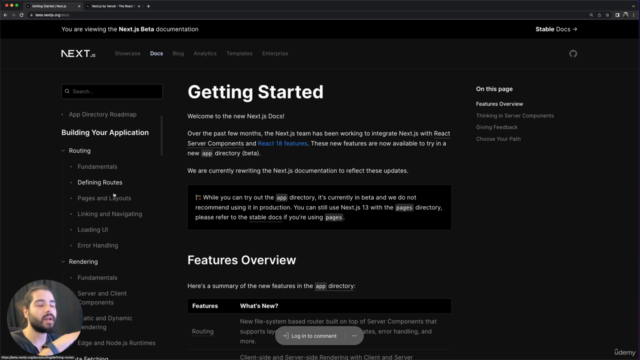Open Edge and Node.js Runtimes in sidebar

coord(116,343)
